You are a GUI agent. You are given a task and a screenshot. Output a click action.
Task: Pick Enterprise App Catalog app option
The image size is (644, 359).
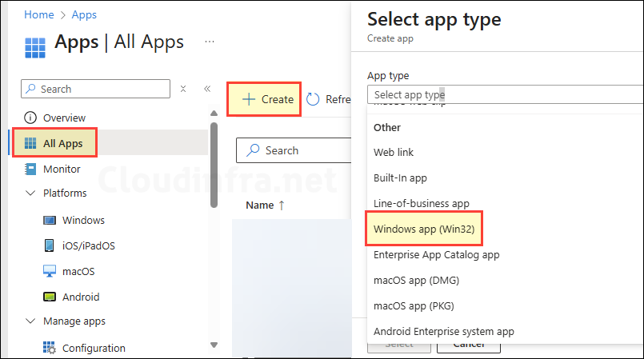pos(436,254)
